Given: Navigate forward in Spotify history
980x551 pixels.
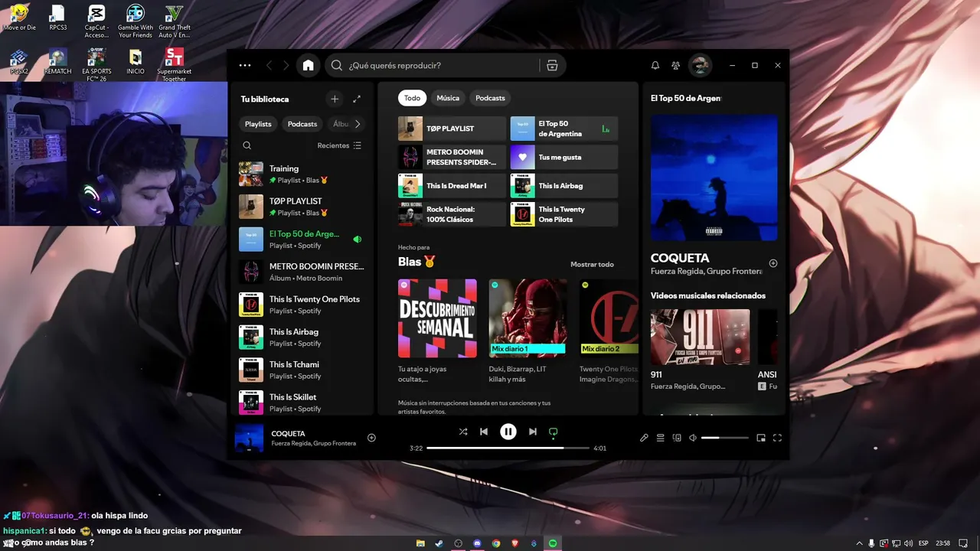Looking at the screenshot, I should point(286,66).
